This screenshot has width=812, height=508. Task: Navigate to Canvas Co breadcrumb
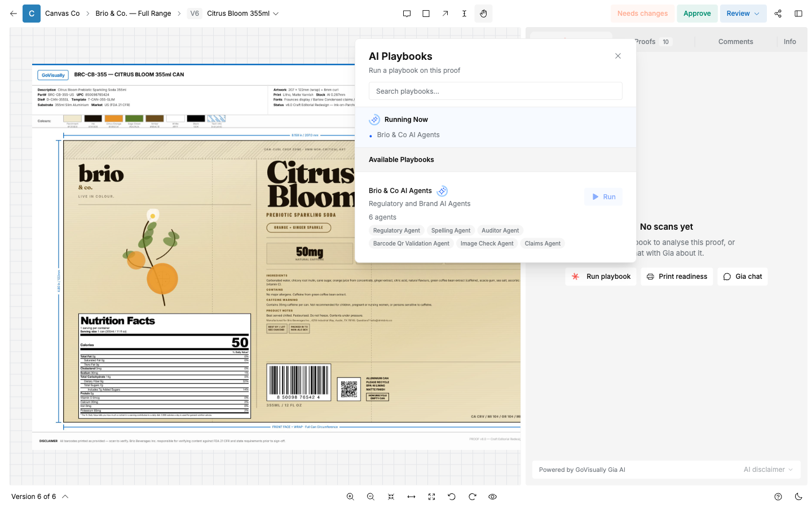pyautogui.click(x=62, y=14)
